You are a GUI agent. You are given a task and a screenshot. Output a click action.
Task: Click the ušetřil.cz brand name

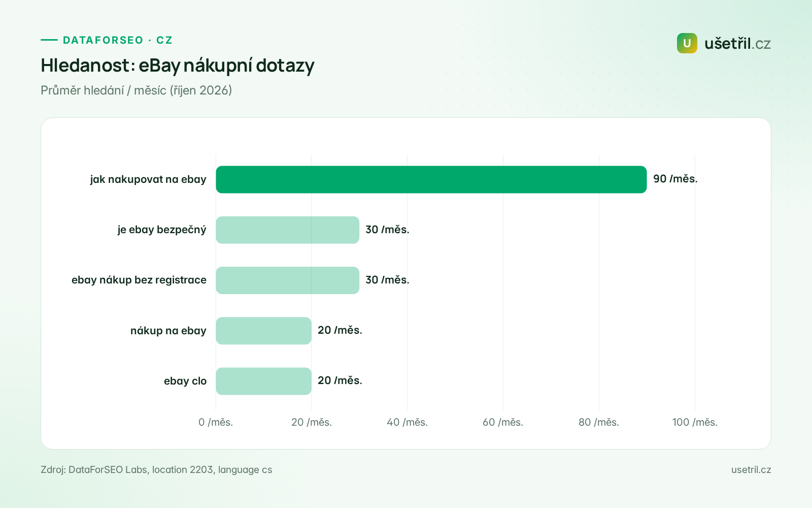pyautogui.click(x=737, y=43)
